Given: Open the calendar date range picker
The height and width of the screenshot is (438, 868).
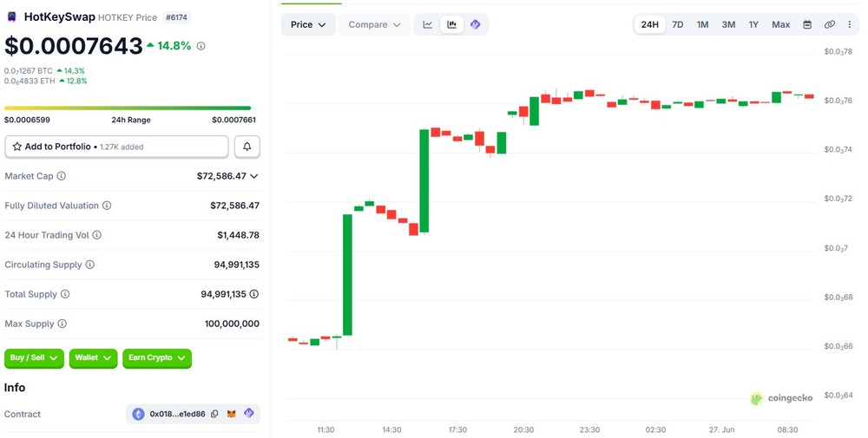Looking at the screenshot, I should tap(807, 24).
